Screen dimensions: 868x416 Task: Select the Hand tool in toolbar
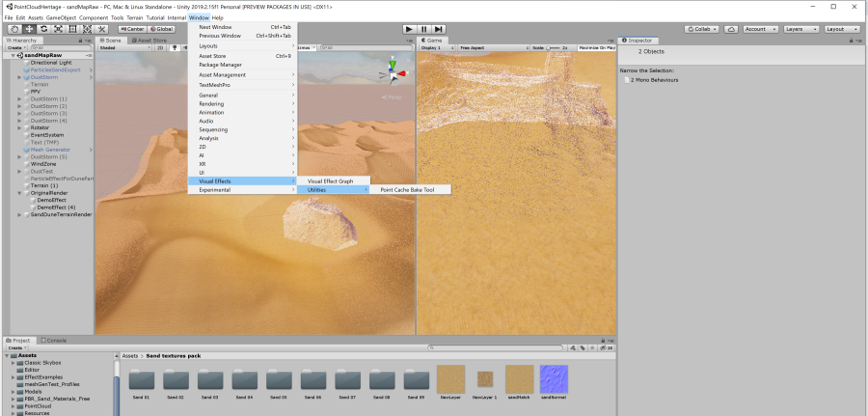14,29
